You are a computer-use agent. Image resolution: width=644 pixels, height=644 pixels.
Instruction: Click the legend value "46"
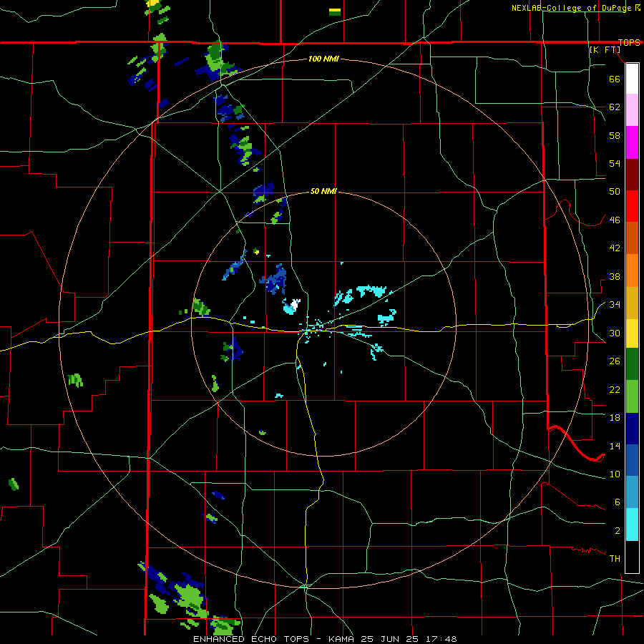click(x=615, y=220)
